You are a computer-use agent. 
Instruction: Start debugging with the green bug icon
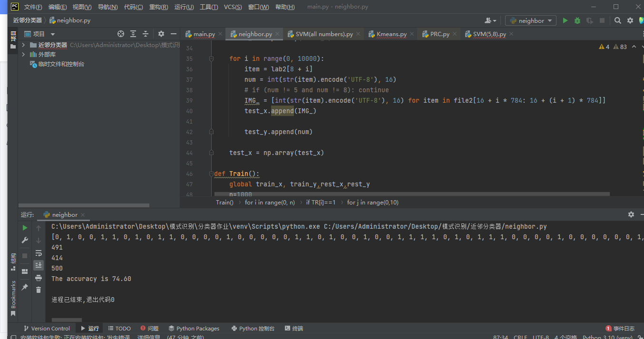click(x=577, y=20)
